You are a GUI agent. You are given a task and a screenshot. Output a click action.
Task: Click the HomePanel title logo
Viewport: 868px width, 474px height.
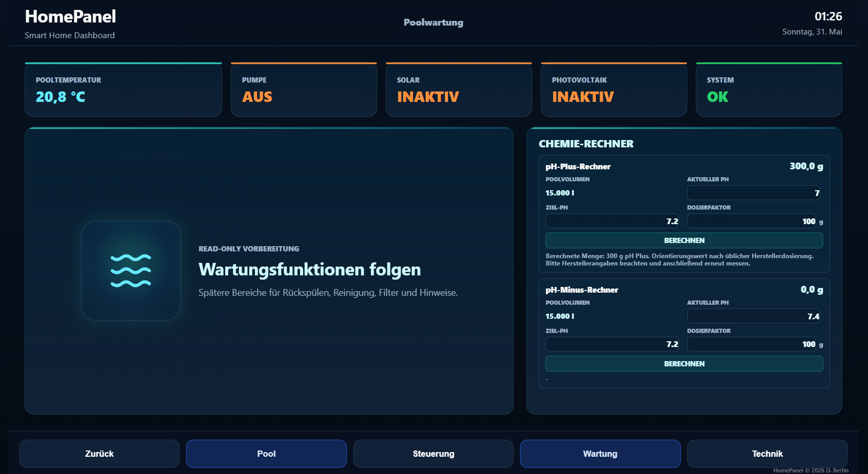coord(71,17)
